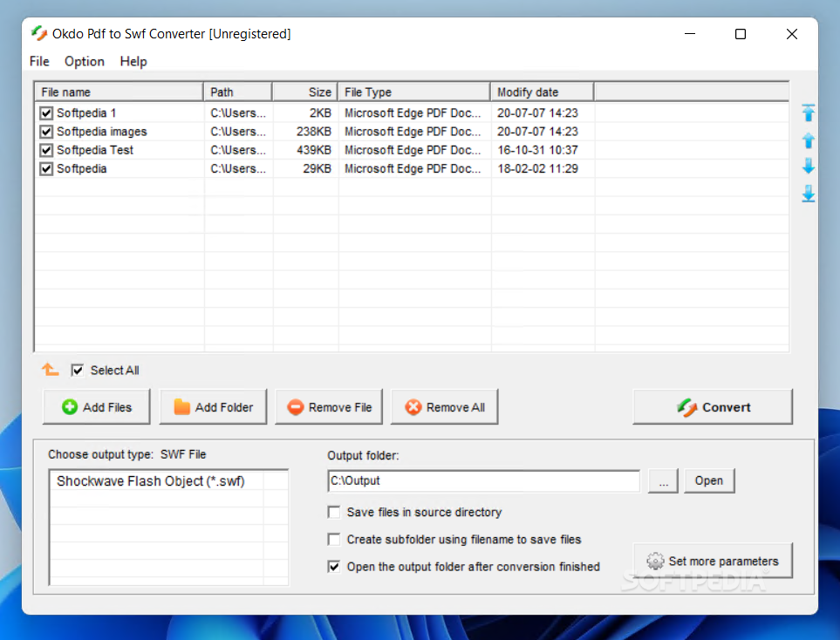Sort list by Modify date column header
Screen dimensions: 840x640
click(543, 92)
